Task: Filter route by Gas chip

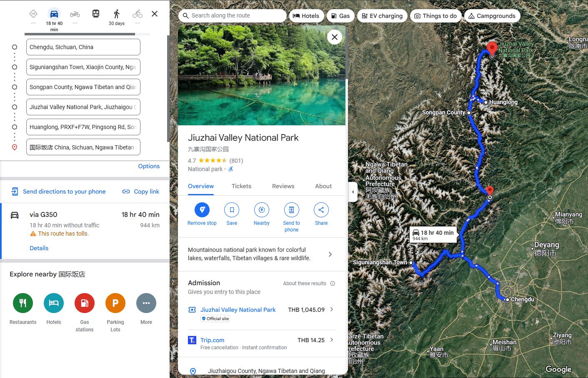Action: coord(341,16)
